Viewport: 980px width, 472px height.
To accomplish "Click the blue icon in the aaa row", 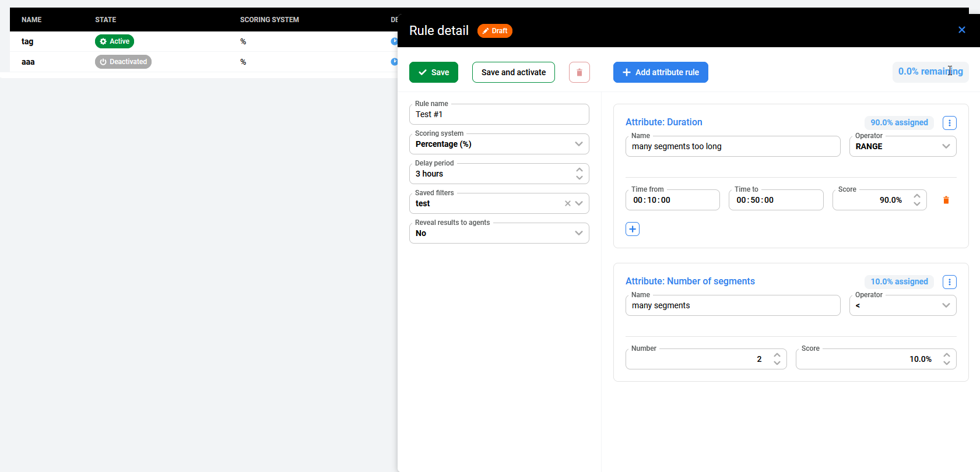I will tap(394, 62).
